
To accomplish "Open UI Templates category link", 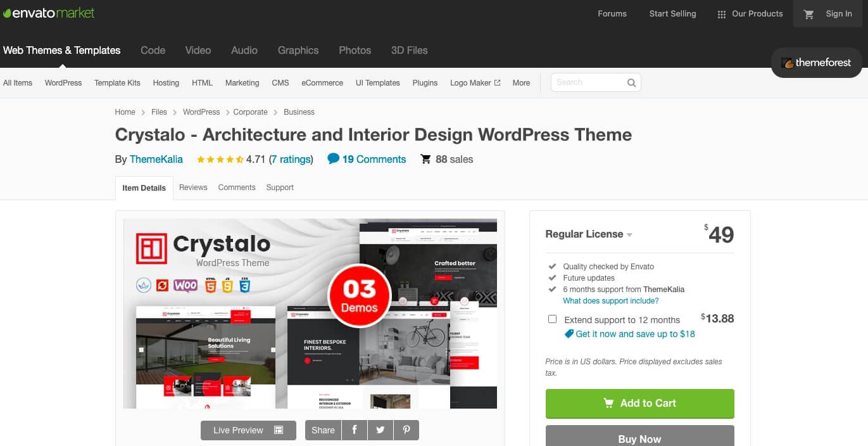I will [378, 83].
